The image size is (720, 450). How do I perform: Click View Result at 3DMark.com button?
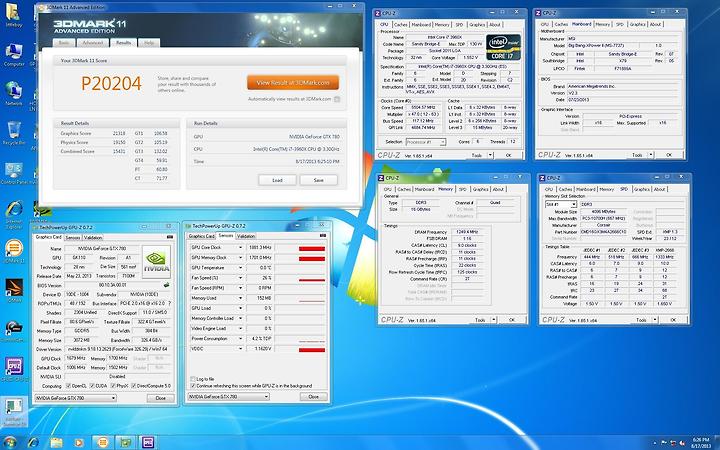click(293, 83)
